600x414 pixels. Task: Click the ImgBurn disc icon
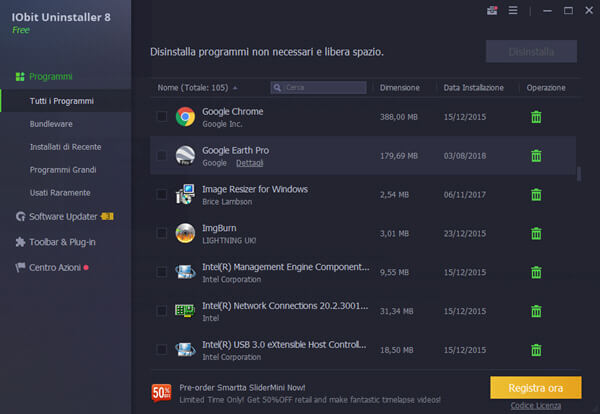click(185, 233)
